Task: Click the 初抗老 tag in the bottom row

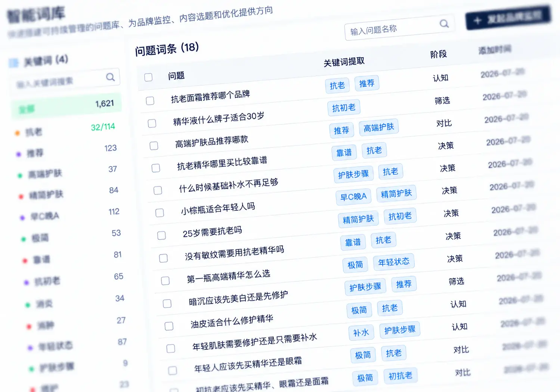Action: [400, 376]
